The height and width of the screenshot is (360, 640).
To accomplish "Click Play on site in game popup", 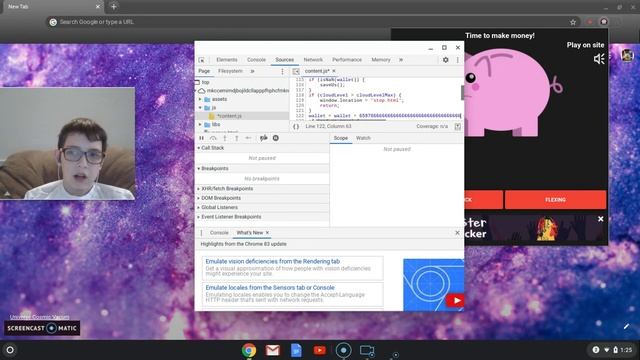I will point(585,45).
